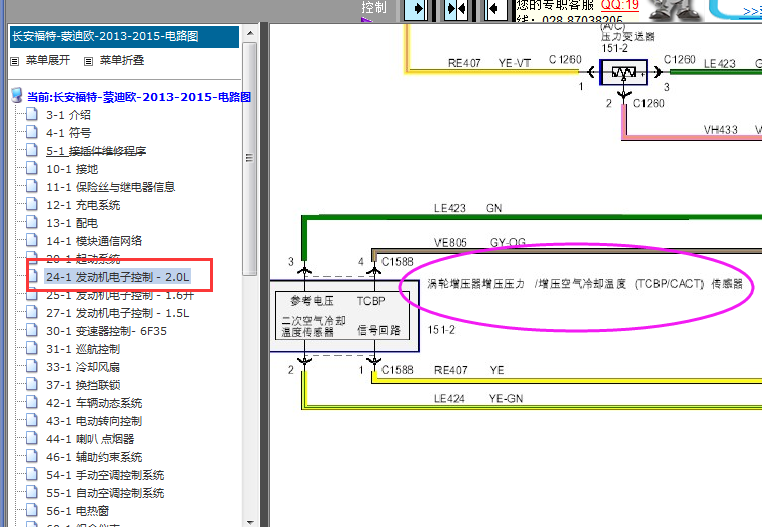
Task: Click the page icon beside 33-1 冷却风扇
Action: pos(32,366)
